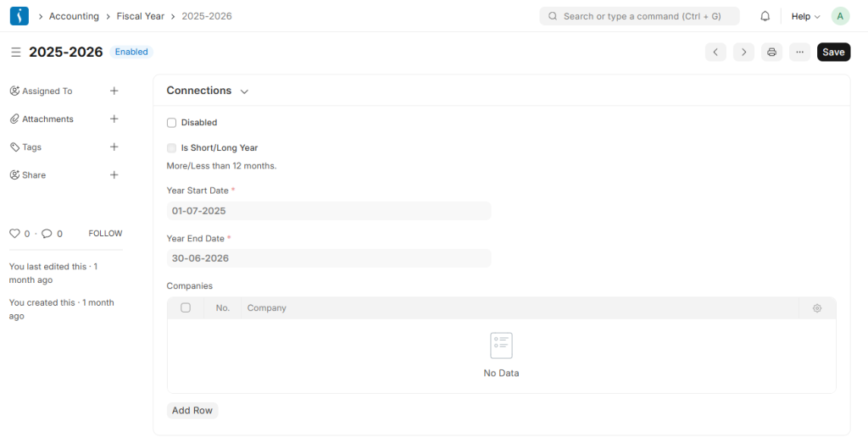Add a tag with the plus icon
This screenshot has width=868, height=437.
[x=114, y=147]
